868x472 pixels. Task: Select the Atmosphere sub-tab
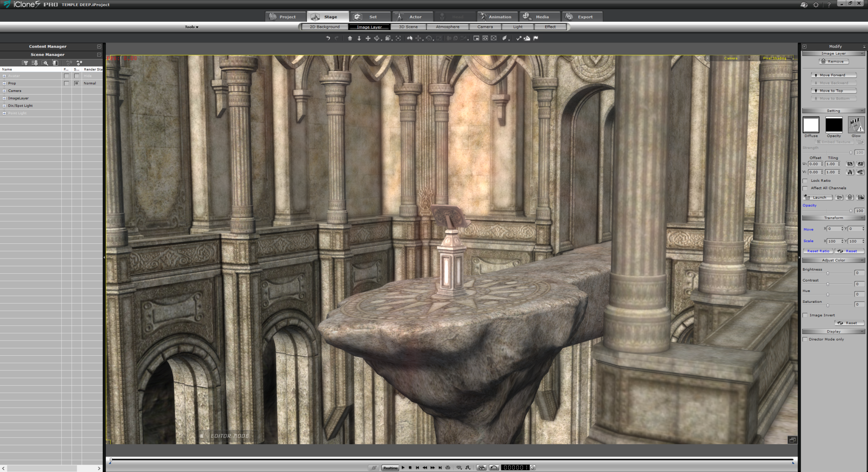(x=447, y=27)
